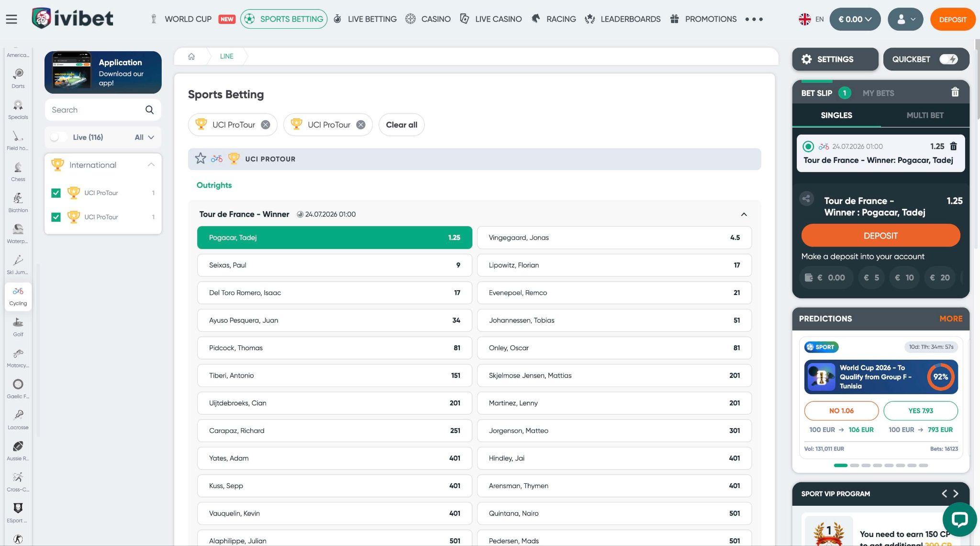
Task: Open the live chat bubble
Action: coord(959,519)
